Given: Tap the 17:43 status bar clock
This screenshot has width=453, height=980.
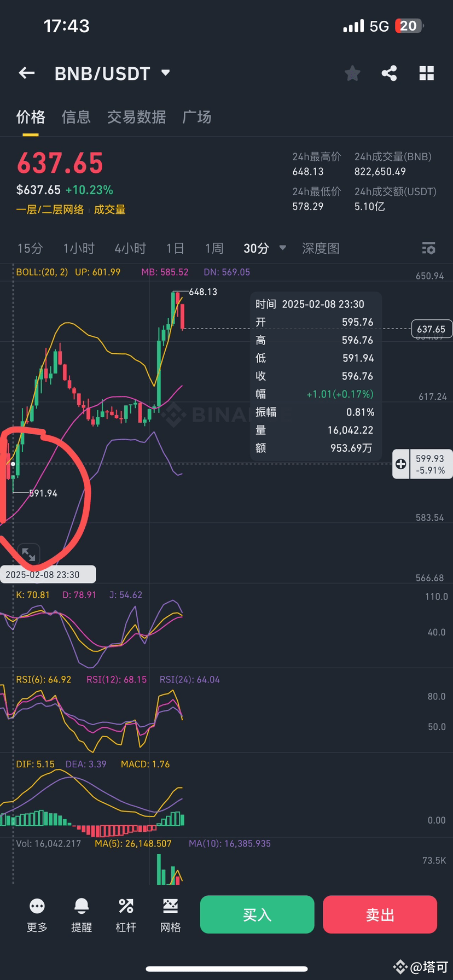Looking at the screenshot, I should click(66, 26).
